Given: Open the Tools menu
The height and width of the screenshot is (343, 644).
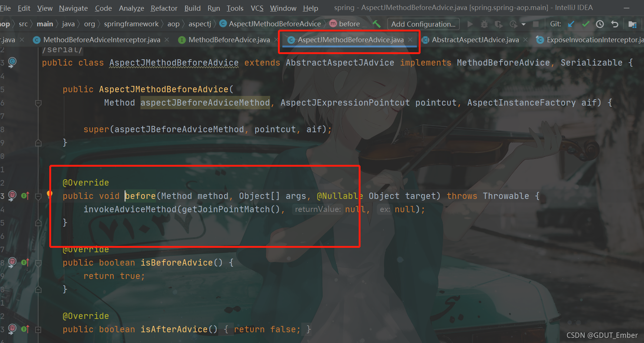Looking at the screenshot, I should coord(235,8).
